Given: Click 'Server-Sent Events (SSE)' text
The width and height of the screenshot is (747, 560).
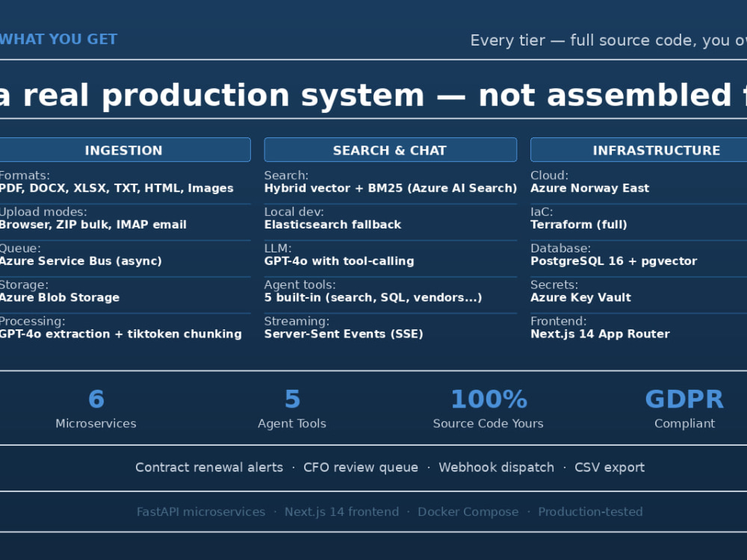Looking at the screenshot, I should [x=344, y=334].
